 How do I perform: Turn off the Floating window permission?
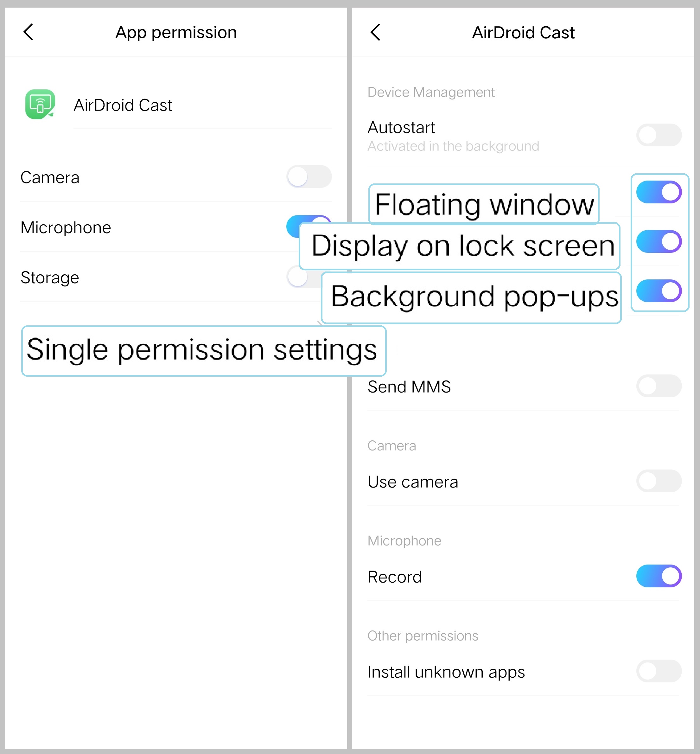[659, 192]
